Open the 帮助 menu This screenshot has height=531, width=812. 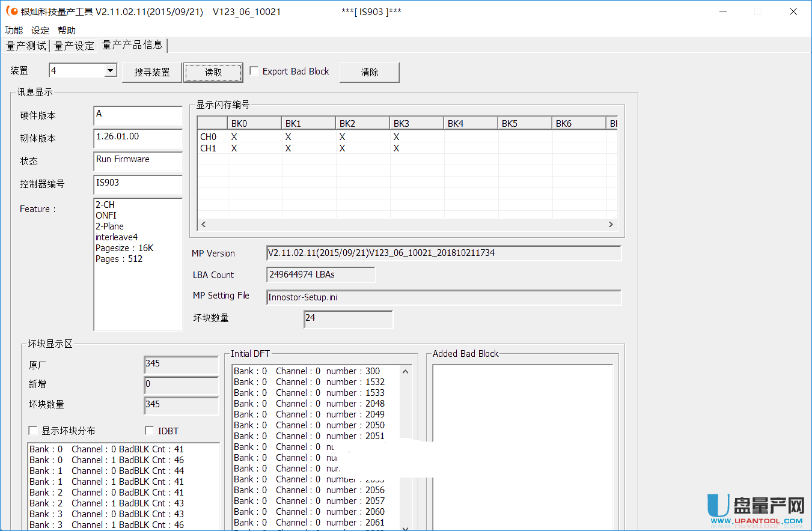pos(67,31)
